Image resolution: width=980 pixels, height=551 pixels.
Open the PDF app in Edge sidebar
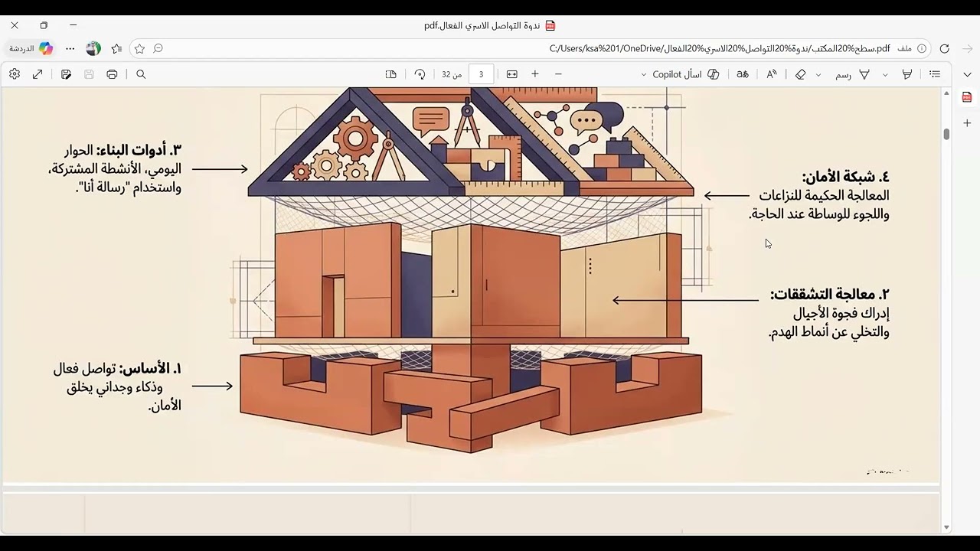click(x=967, y=97)
